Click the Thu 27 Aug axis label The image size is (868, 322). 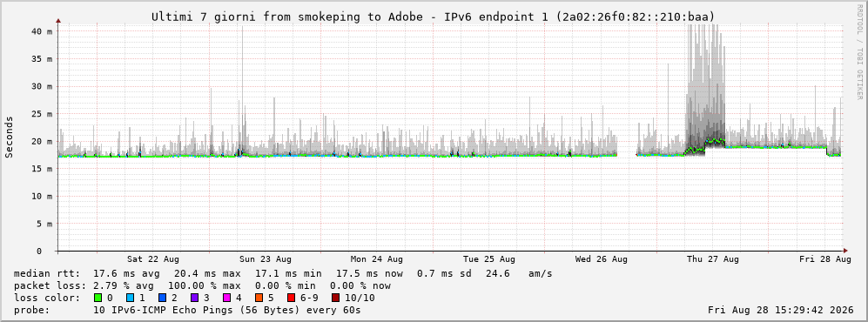click(713, 259)
